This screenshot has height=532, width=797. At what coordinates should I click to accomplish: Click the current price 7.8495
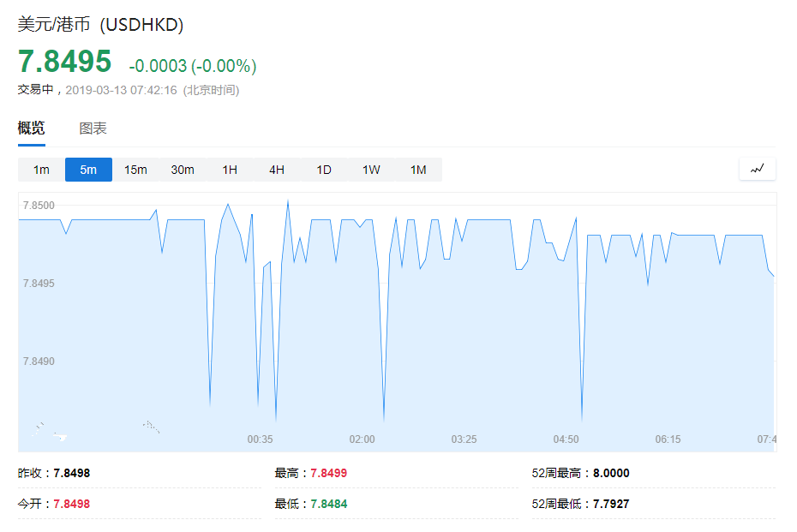[x=64, y=62]
